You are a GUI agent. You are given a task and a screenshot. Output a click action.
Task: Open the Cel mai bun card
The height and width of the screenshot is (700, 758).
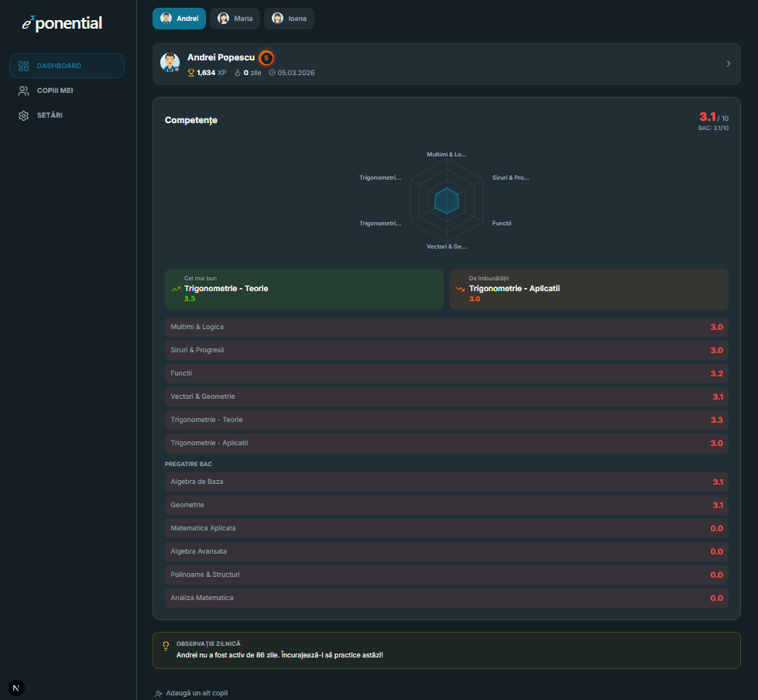tap(304, 289)
